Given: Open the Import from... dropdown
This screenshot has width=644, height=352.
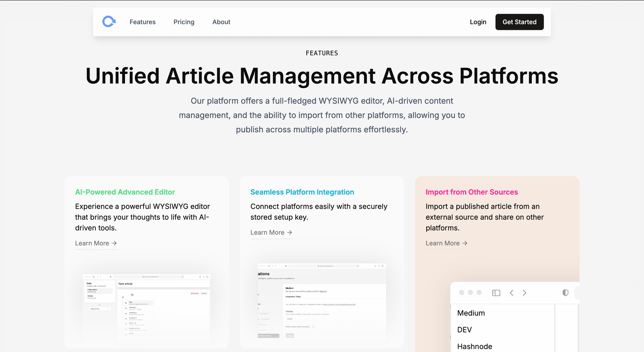Looking at the screenshot, I should tap(100, 309).
